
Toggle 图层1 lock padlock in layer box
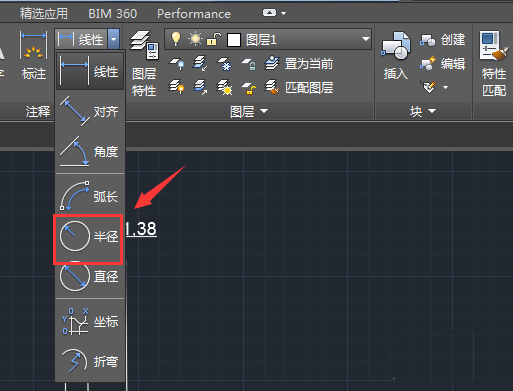(x=214, y=39)
